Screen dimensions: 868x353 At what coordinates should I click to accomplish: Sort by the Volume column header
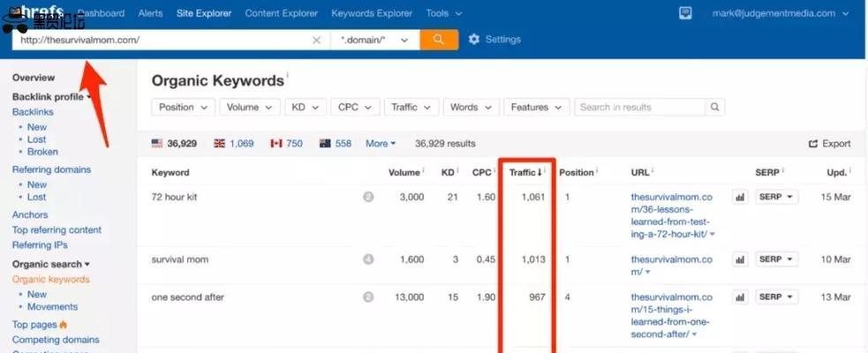pyautogui.click(x=404, y=173)
